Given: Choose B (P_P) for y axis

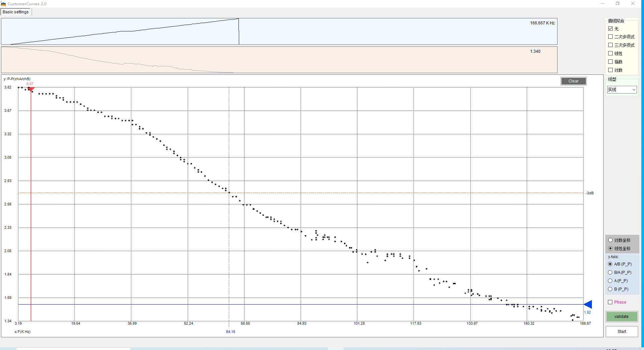Looking at the screenshot, I should tap(610, 289).
